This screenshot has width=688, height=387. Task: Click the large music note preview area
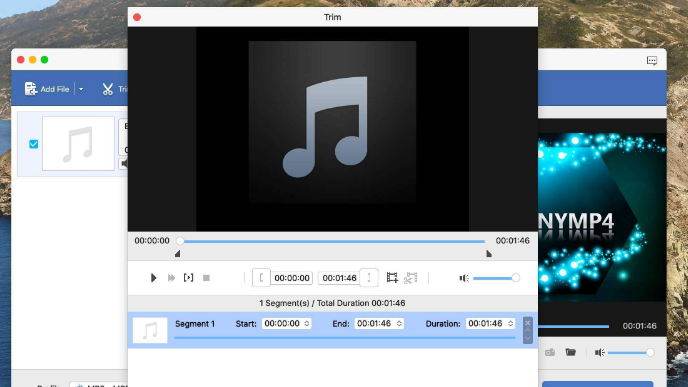pyautogui.click(x=332, y=122)
